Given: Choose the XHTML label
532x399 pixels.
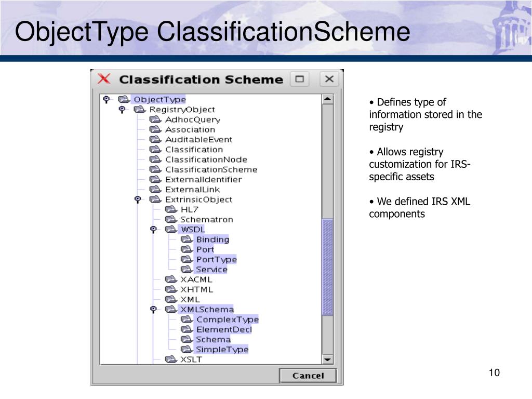Looking at the screenshot, I should click(x=197, y=289).
